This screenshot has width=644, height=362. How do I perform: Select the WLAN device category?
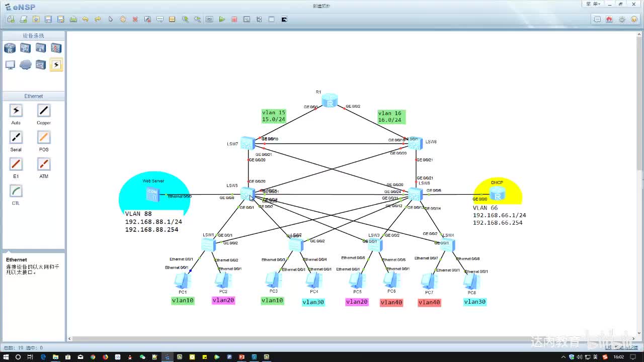coord(41,48)
